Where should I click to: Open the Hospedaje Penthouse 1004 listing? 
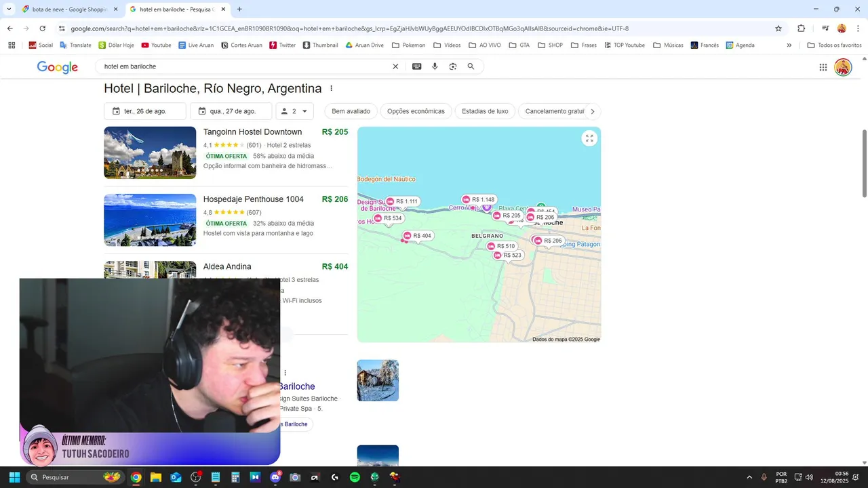(x=254, y=199)
